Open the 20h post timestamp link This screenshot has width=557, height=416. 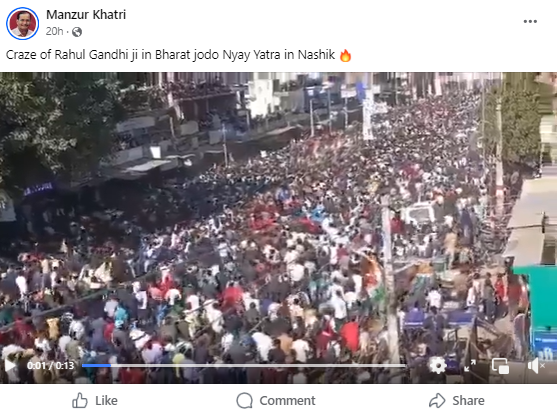click(54, 32)
